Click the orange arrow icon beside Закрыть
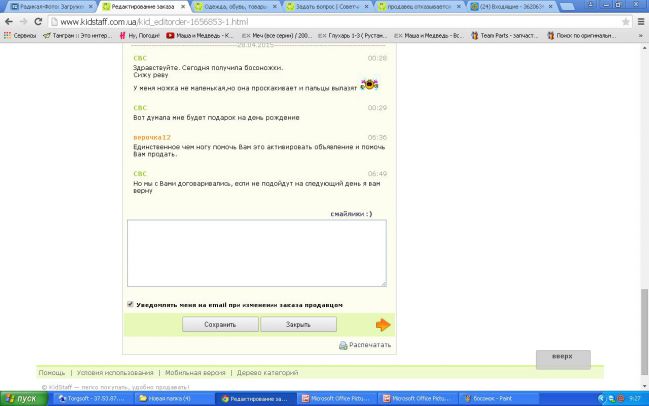Screen dimensions: 649x406 click(x=383, y=324)
